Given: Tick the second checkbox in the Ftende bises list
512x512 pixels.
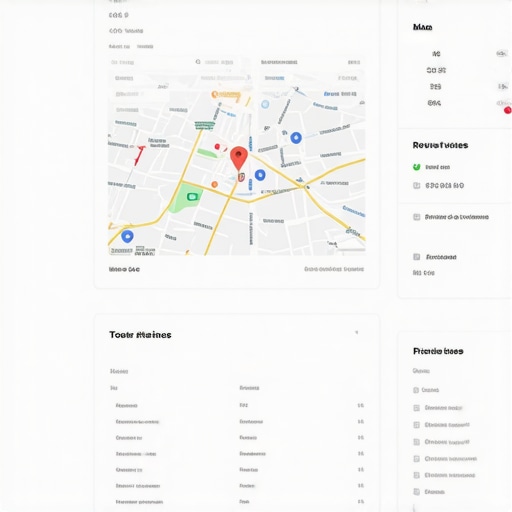Looking at the screenshot, I should (416, 408).
